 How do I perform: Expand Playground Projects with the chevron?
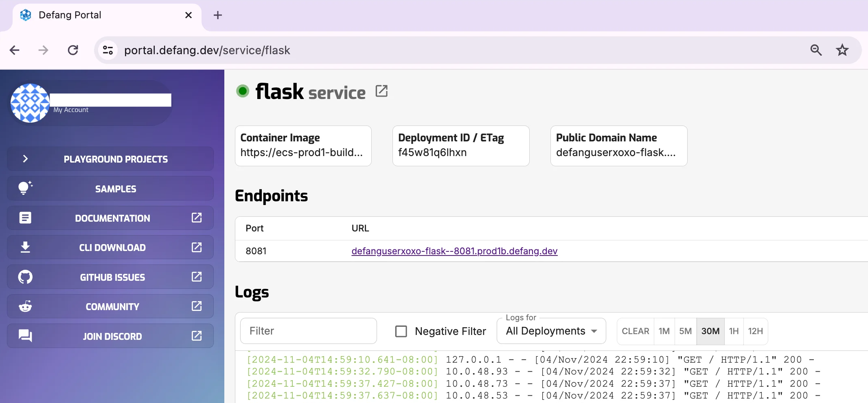pyautogui.click(x=25, y=159)
